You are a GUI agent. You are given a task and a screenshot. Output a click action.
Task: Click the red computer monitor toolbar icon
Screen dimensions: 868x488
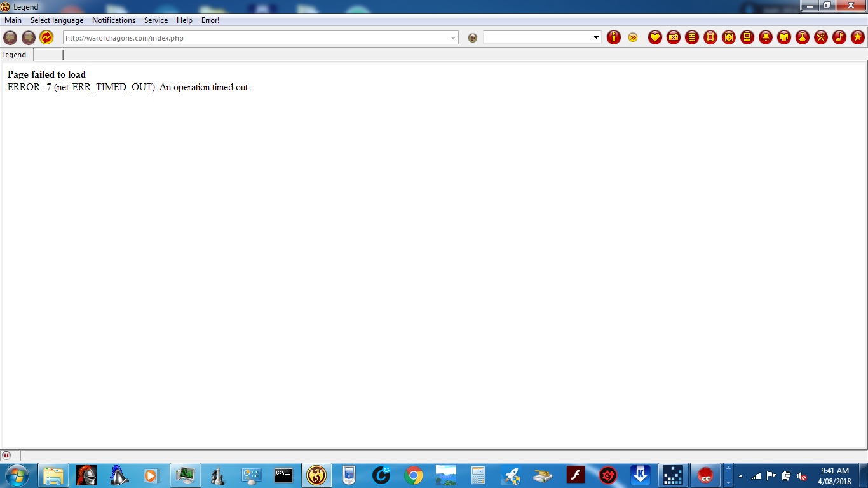[747, 37]
